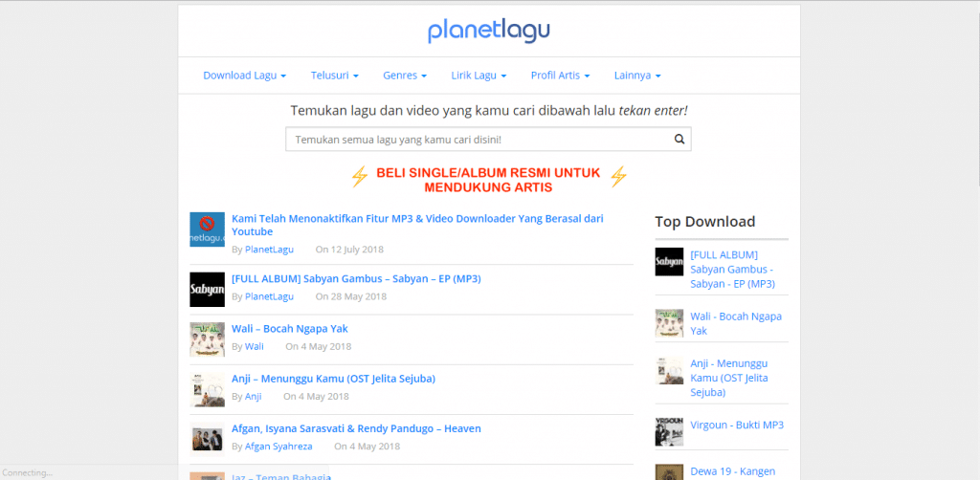
Task: Open the Genres dropdown
Action: [x=405, y=76]
